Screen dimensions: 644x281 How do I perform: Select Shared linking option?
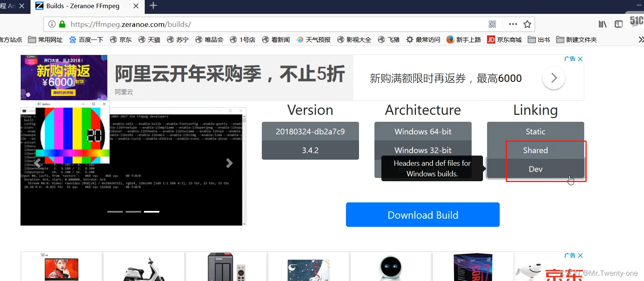pos(535,150)
